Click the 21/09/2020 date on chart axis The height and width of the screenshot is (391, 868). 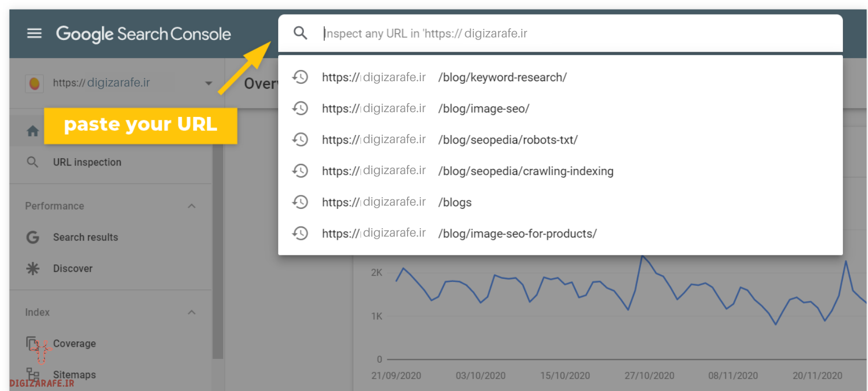396,376
